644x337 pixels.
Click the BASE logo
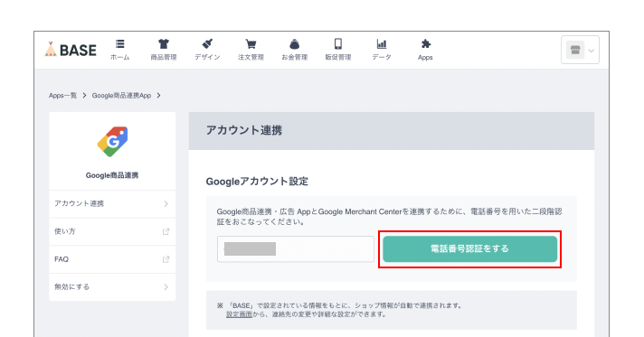[71, 50]
